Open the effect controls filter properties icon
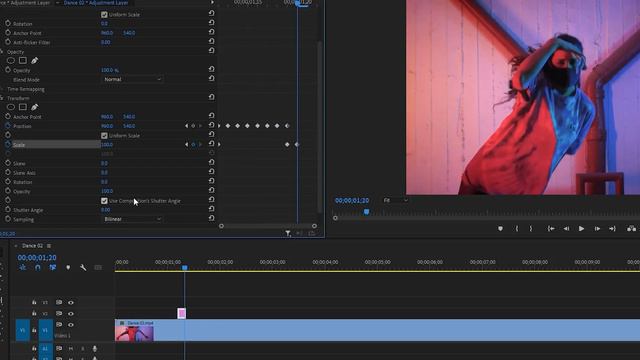640x360 pixels. pos(288,233)
